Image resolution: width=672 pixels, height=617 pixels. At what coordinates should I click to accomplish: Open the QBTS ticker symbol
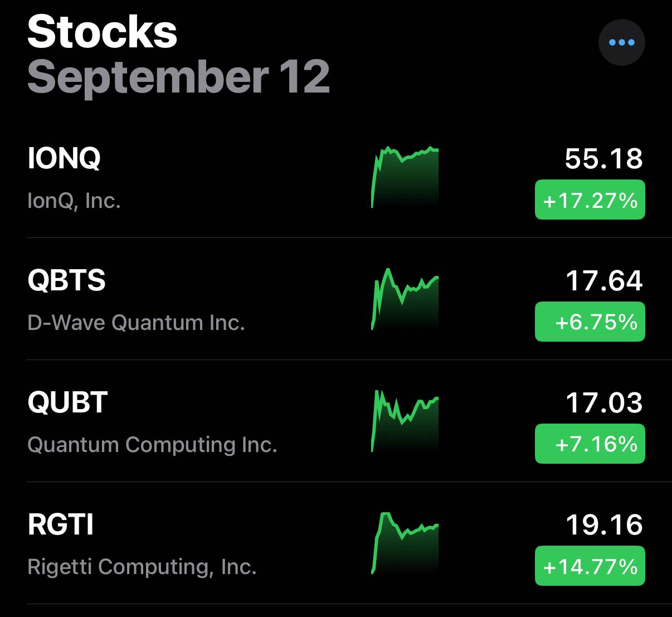click(x=66, y=280)
